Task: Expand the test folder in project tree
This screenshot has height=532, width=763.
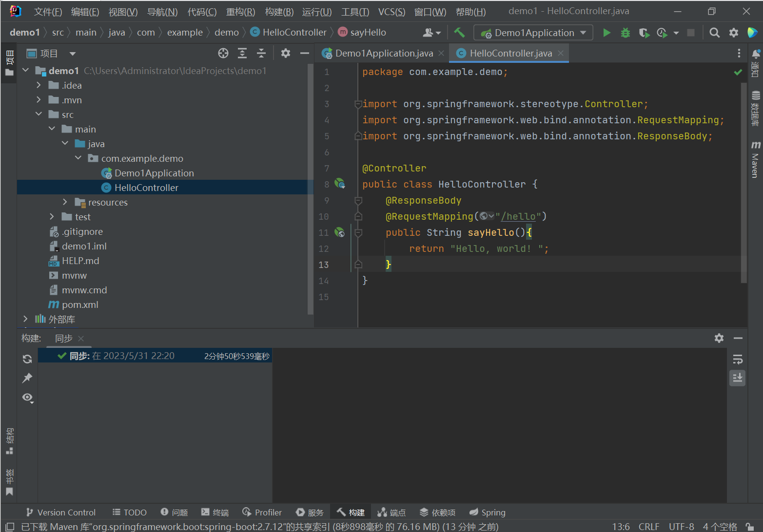Action: (52, 217)
